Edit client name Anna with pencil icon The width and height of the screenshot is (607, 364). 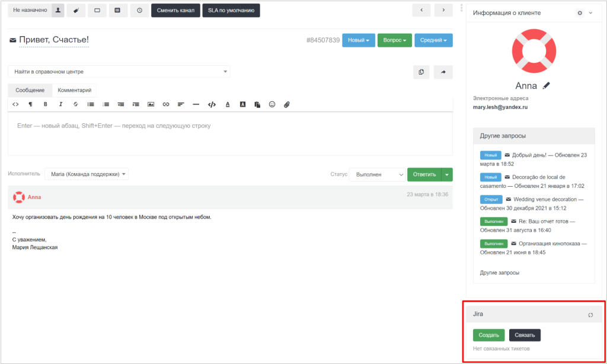click(546, 85)
